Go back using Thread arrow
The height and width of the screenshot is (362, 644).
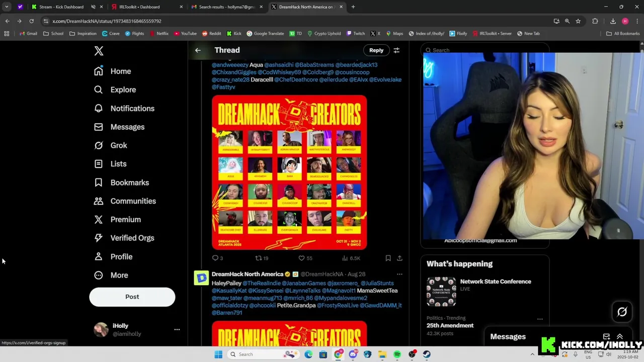point(198,50)
